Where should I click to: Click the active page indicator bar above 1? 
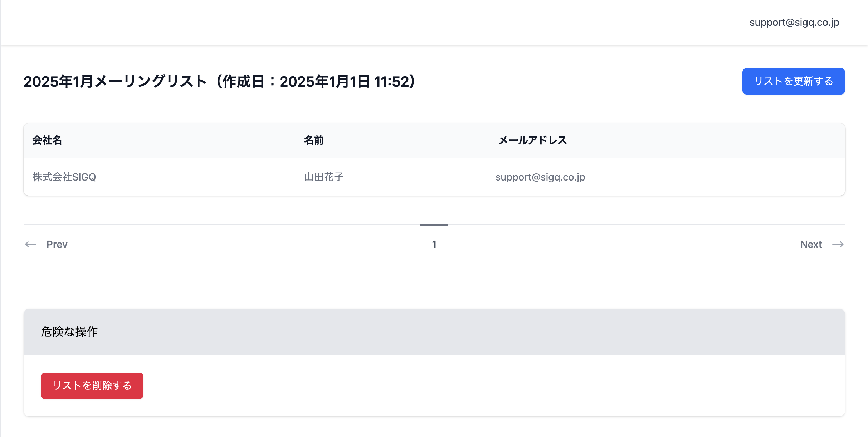point(434,225)
